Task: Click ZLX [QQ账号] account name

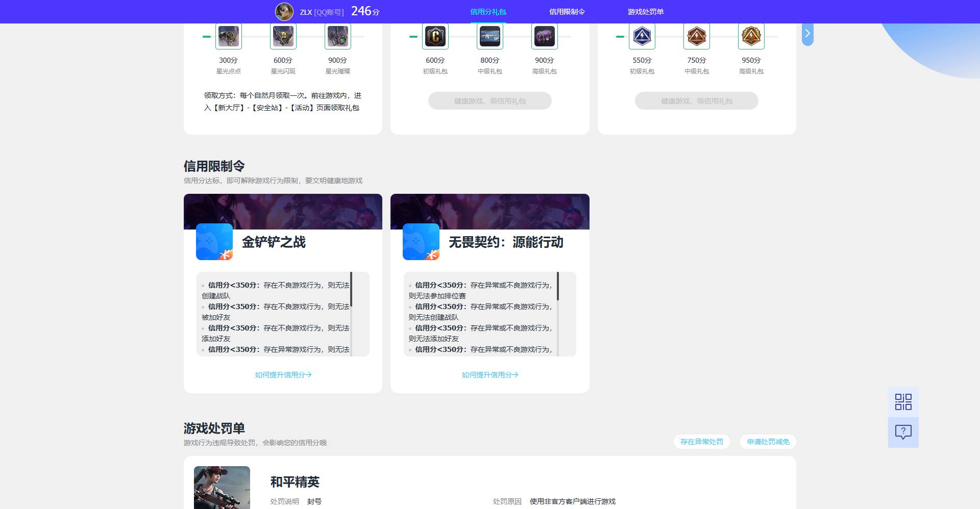Action: [322, 12]
